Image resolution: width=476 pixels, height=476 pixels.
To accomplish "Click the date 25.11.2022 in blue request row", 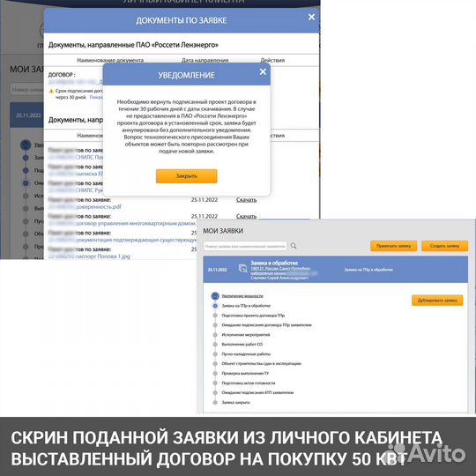I will (217, 270).
